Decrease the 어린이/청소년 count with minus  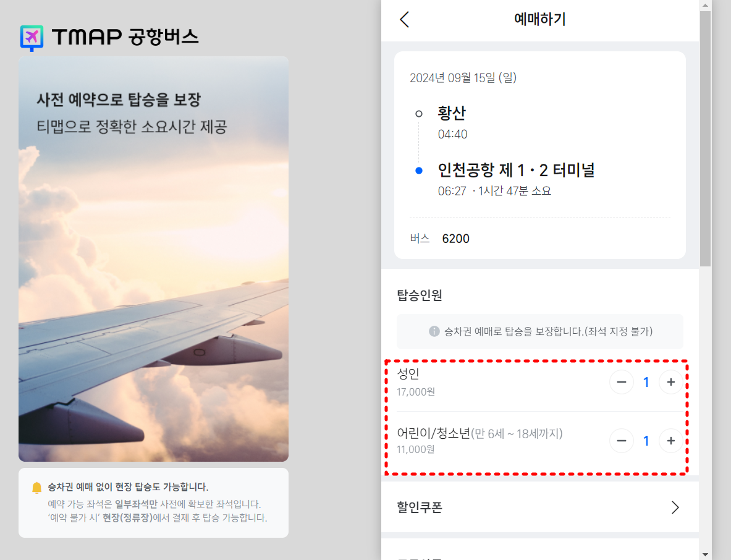click(x=622, y=441)
